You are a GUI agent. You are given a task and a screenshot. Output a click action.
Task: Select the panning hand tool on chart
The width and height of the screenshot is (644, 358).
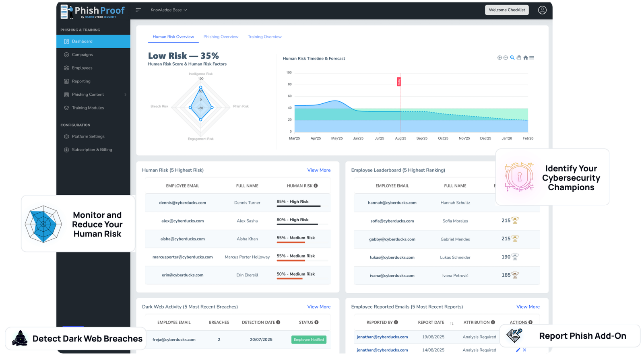click(x=519, y=58)
